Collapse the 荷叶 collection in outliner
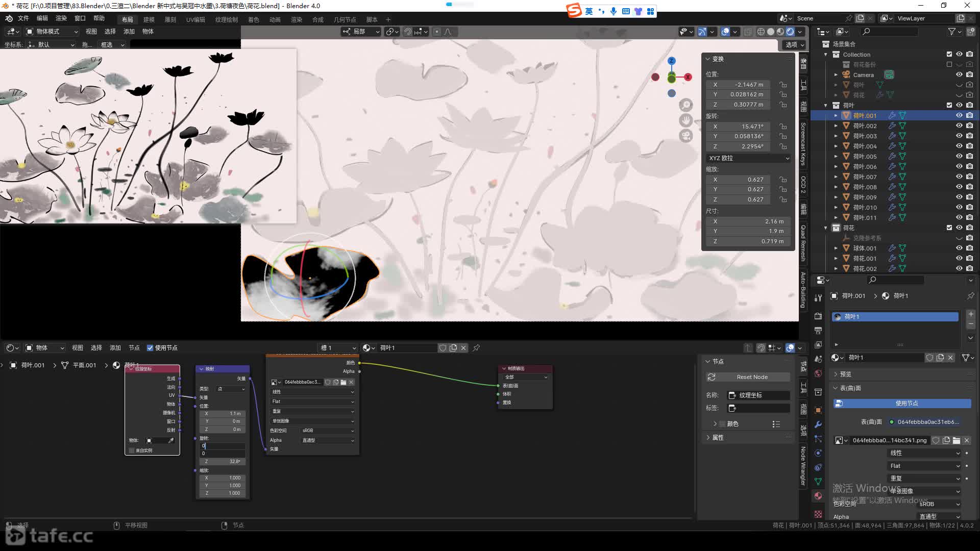The height and width of the screenshot is (551, 980). (x=826, y=106)
